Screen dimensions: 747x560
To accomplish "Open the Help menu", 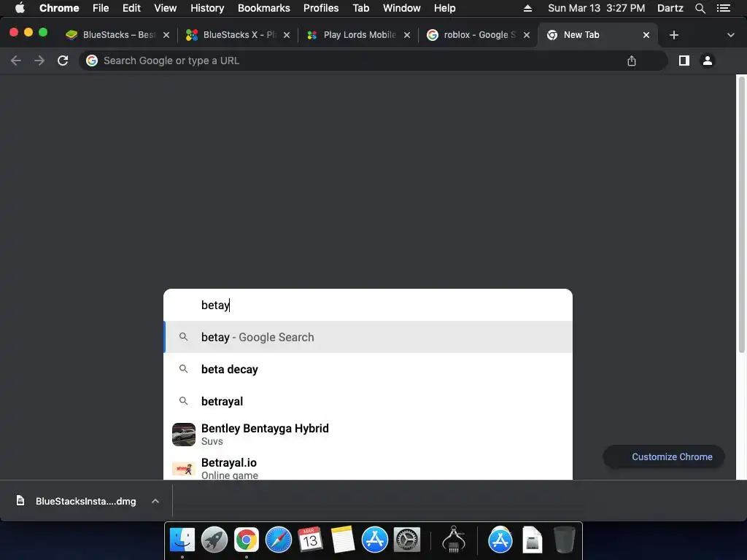I will (444, 8).
